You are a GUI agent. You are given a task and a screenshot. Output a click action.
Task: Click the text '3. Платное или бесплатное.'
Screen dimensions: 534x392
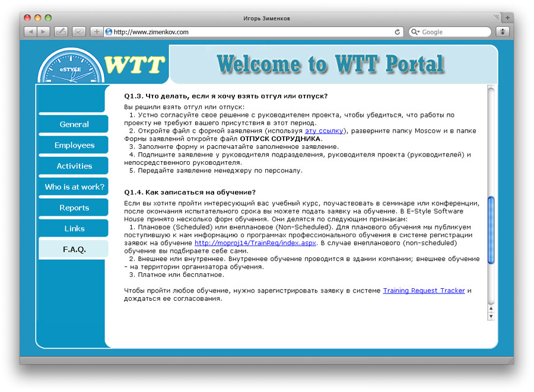tap(176, 275)
